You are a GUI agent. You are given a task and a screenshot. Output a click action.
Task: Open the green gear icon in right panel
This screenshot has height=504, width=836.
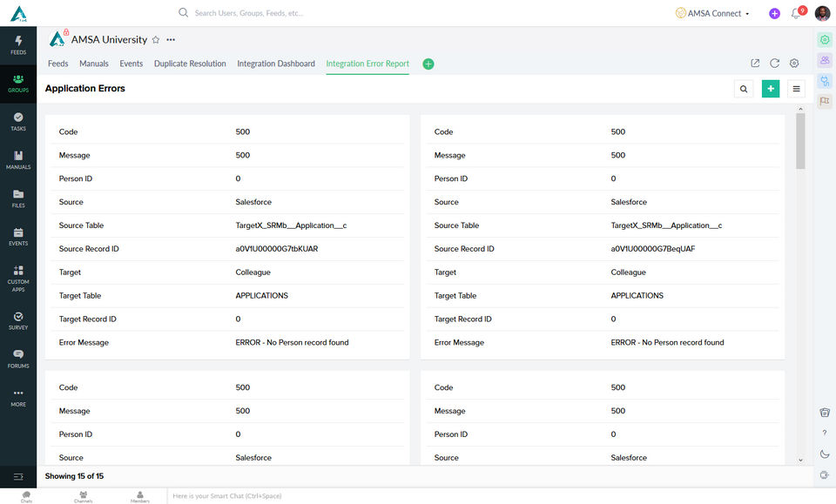coord(825,40)
